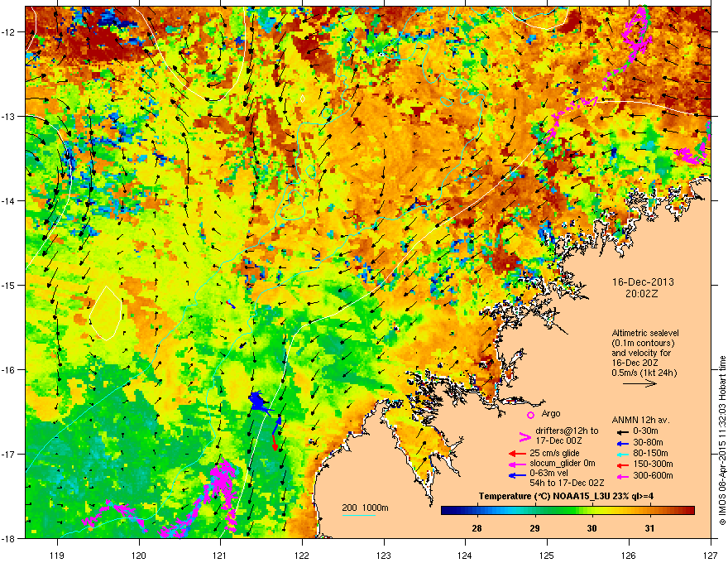Click the '20:02Z' time text
Screen dimensions: 728x563
coord(643,294)
